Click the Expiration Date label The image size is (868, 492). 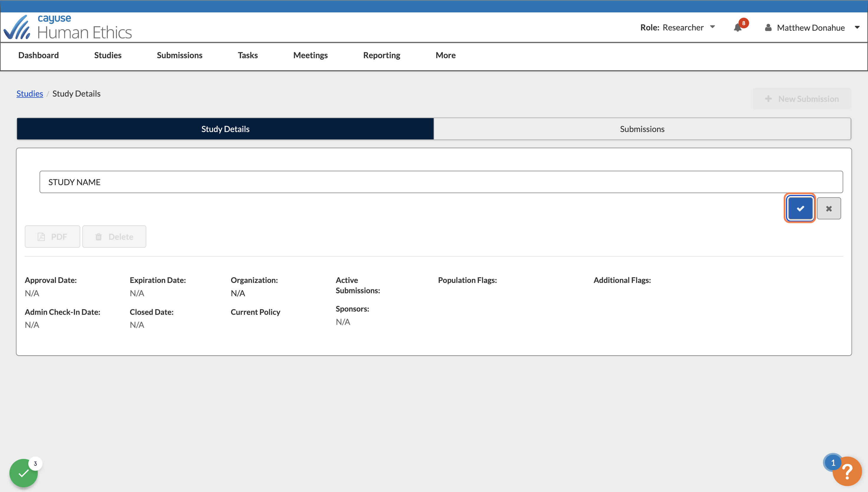pyautogui.click(x=158, y=280)
